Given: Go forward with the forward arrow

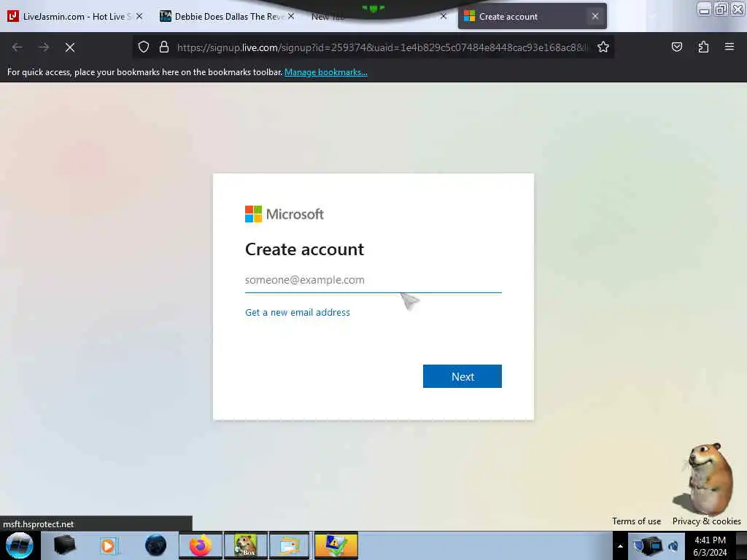Looking at the screenshot, I should 44,47.
